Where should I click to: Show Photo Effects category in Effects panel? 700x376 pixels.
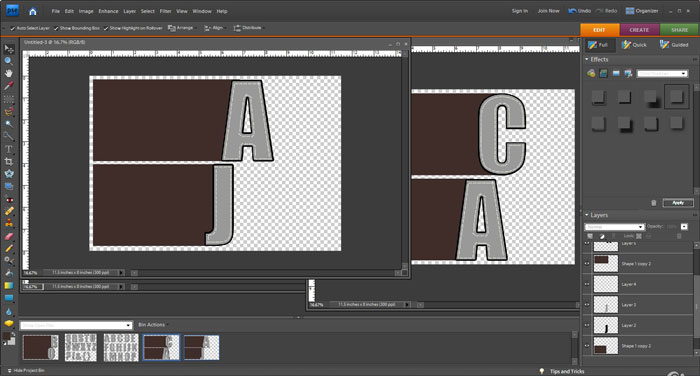click(x=616, y=73)
